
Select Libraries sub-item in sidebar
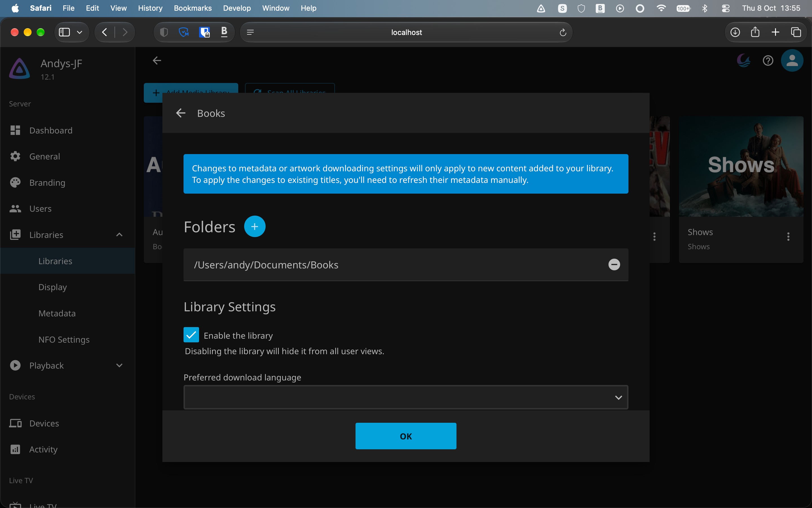(67, 261)
